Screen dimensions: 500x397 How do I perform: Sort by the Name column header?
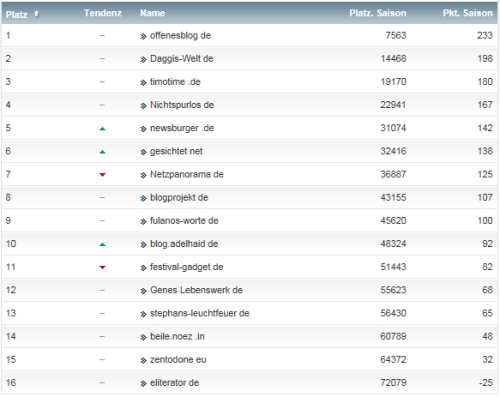(152, 13)
